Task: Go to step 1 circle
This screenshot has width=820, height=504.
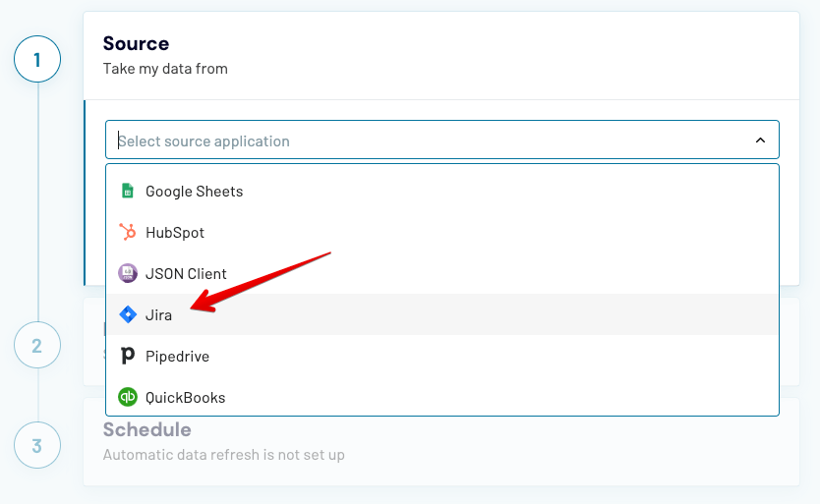Action: click(x=37, y=60)
